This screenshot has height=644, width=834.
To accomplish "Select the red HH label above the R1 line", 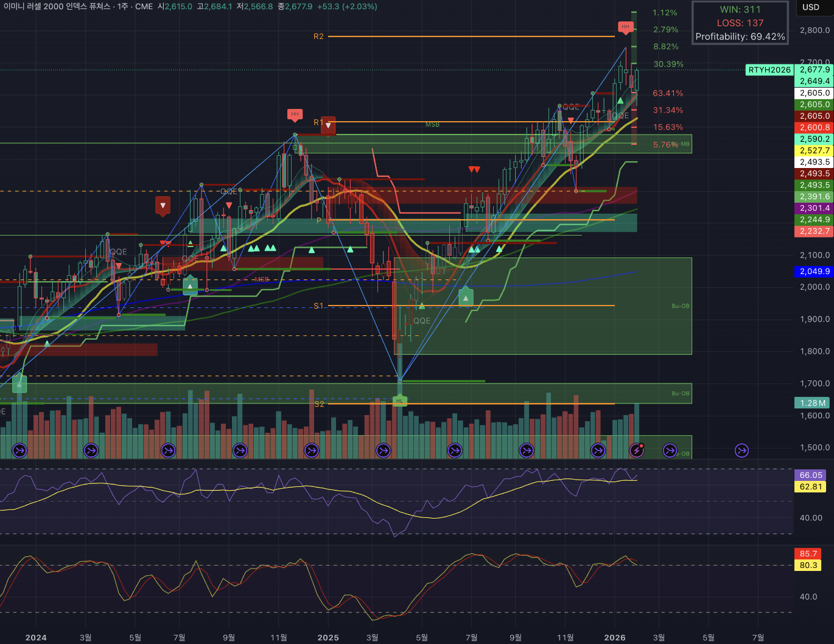I will click(x=295, y=114).
